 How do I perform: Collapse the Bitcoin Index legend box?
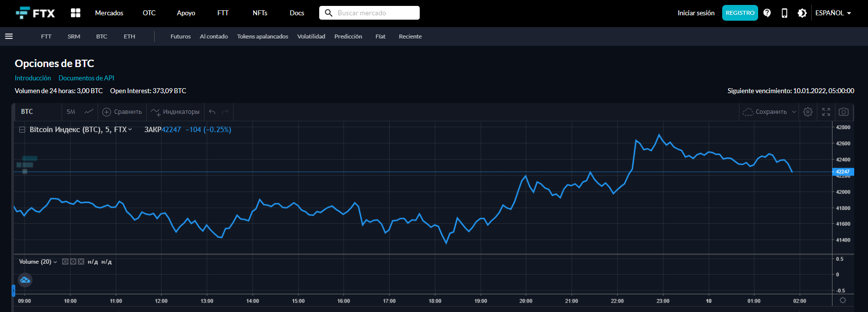pyautogui.click(x=22, y=130)
